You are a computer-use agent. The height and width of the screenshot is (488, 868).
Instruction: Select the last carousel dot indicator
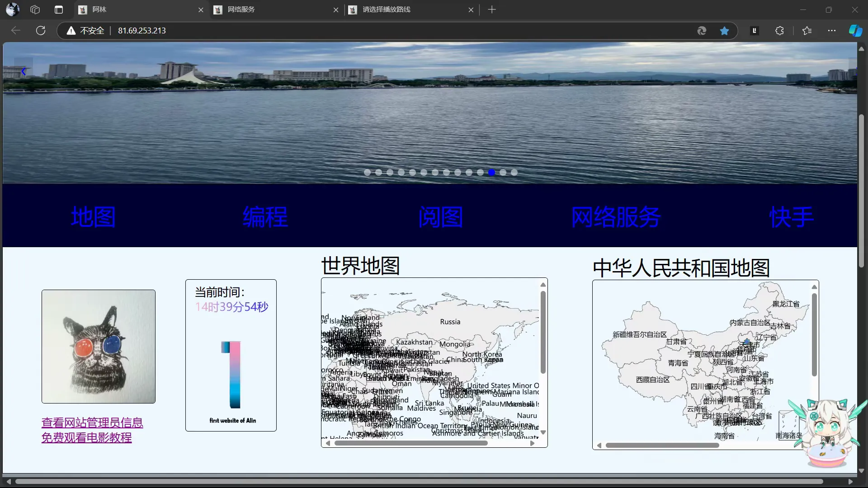coord(514,172)
